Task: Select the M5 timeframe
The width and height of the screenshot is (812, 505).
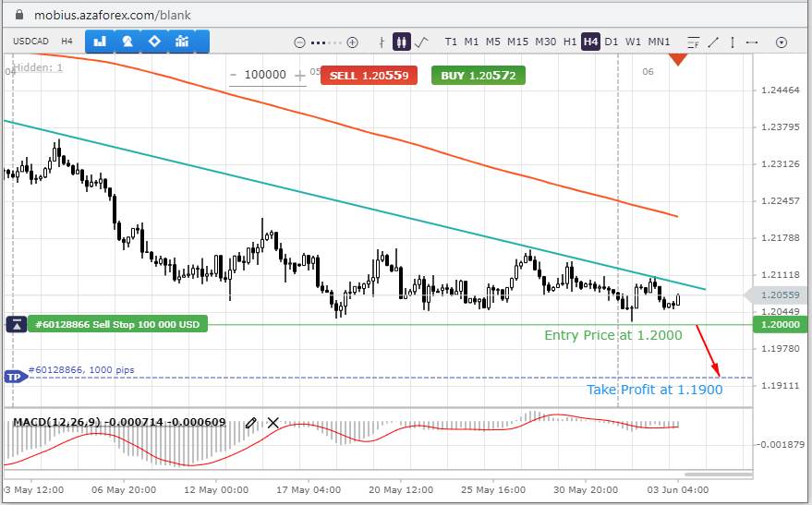Action: (493, 42)
